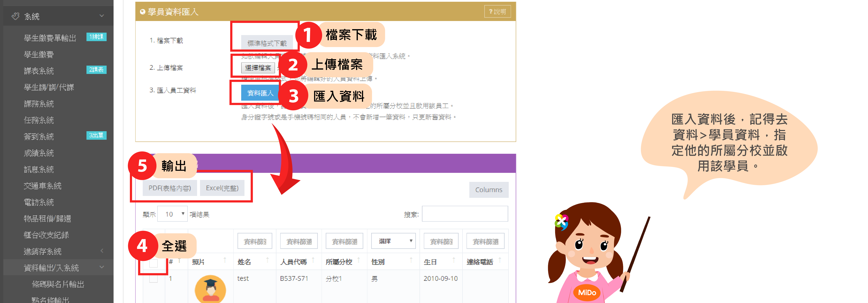Screen dimensions: 868x303
Task: Click the test student avatar photo
Action: pos(210,289)
